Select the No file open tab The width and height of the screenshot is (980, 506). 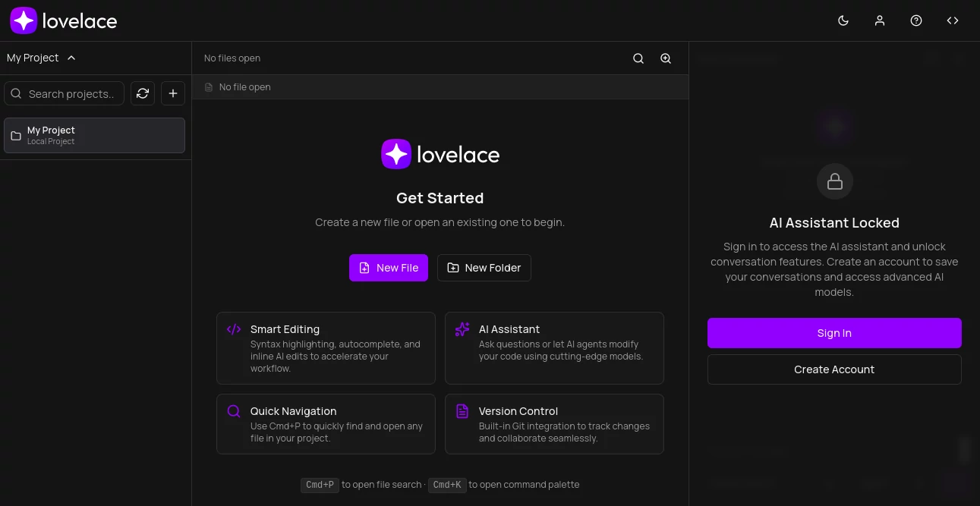tap(238, 86)
